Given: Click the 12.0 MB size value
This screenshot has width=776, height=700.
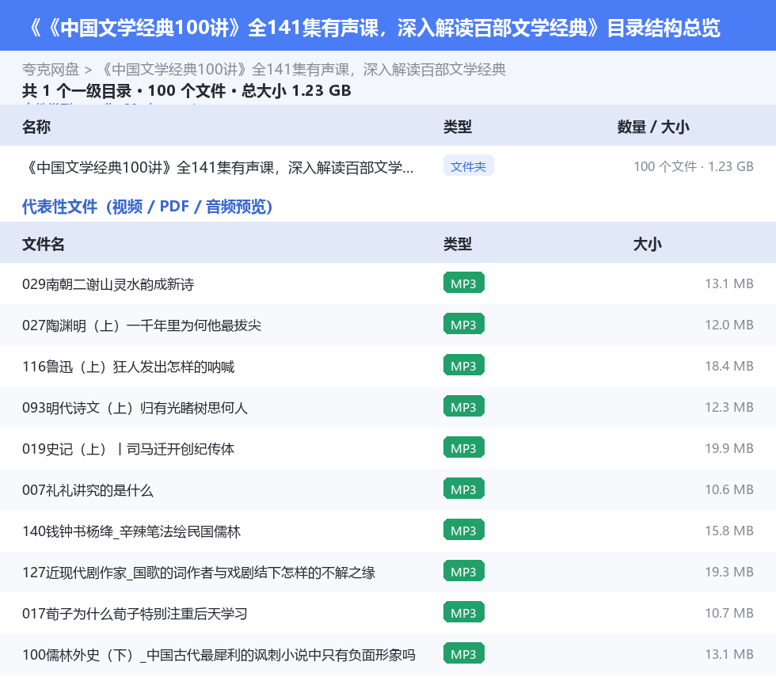Looking at the screenshot, I should click(729, 325).
